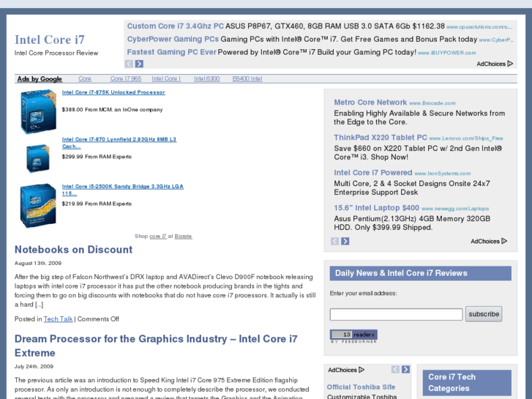
Task: Open Intel Core i7-870 Lynnfield 2.93GHz link
Action: tap(119, 143)
